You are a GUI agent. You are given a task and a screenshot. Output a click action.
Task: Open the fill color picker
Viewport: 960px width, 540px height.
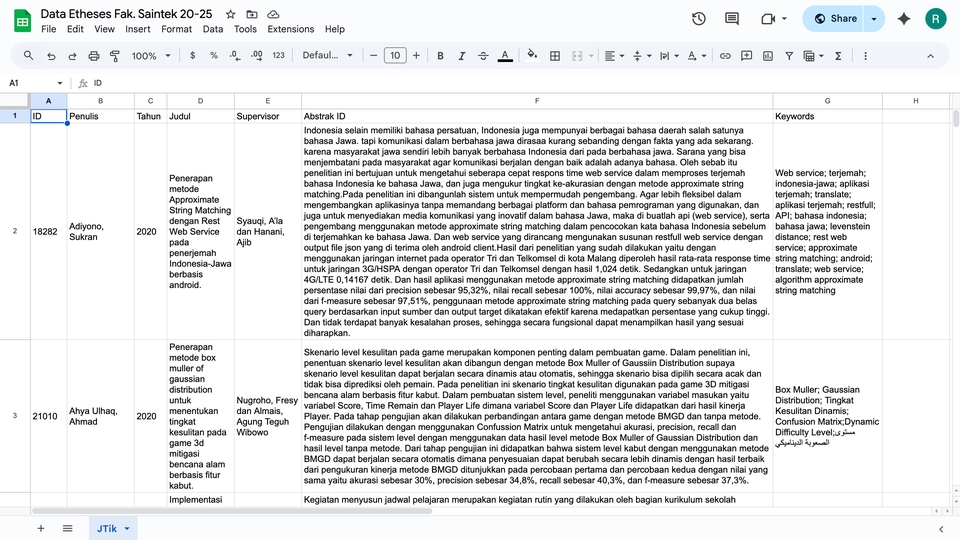(x=532, y=56)
